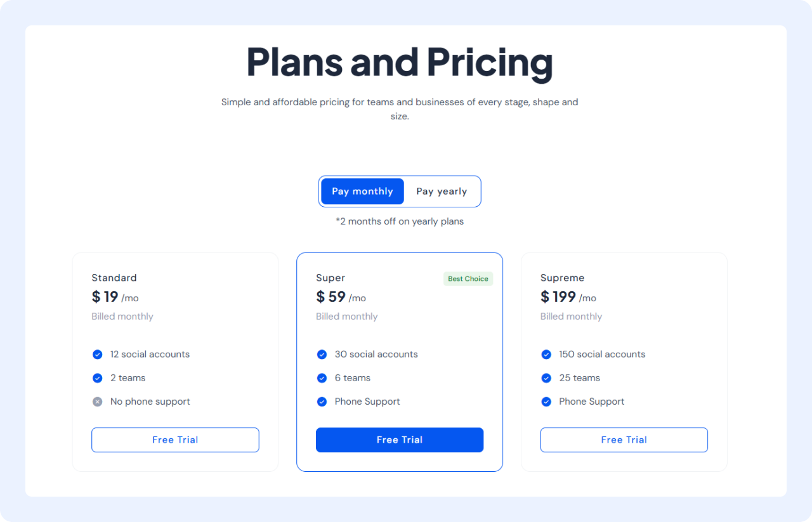812x522 pixels.
Task: Click checkmark icon beside 12 social accounts
Action: click(x=97, y=355)
